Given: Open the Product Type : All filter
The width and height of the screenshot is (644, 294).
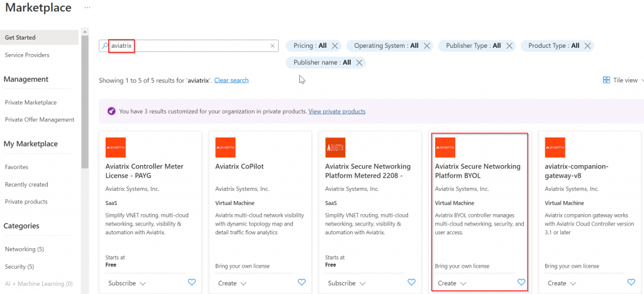Looking at the screenshot, I should tap(553, 45).
